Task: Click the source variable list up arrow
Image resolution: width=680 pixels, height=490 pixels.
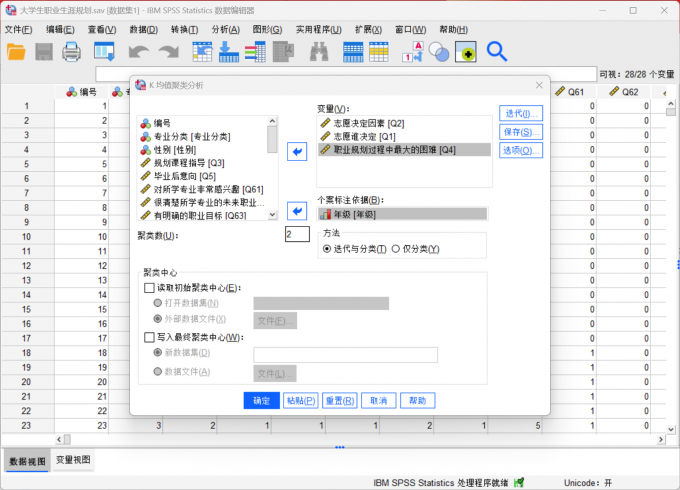Action: [272, 121]
